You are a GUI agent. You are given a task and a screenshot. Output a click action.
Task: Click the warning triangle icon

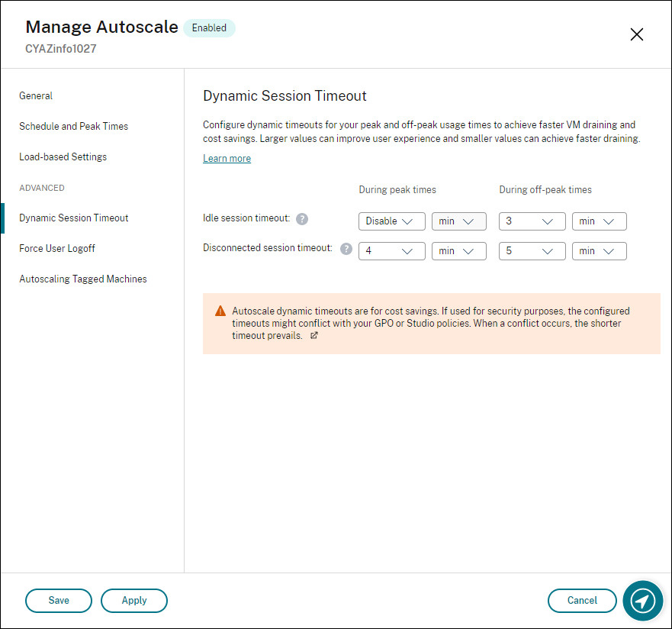220,311
